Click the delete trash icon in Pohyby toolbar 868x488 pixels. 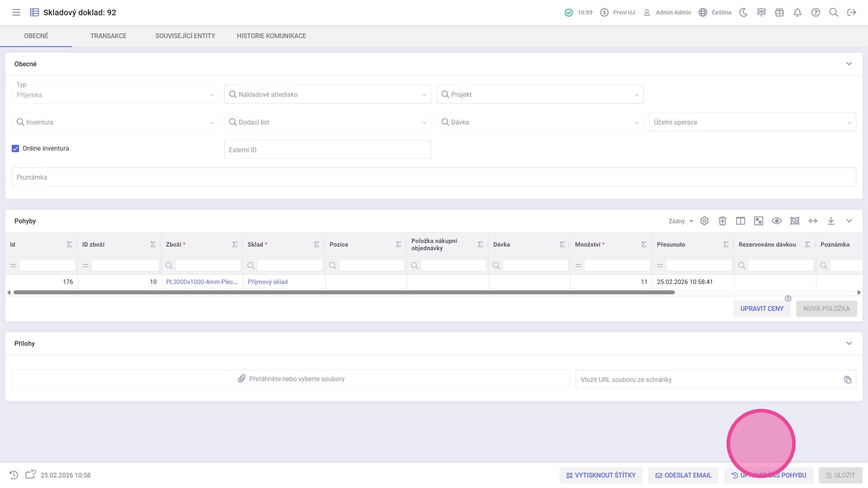pyautogui.click(x=723, y=221)
